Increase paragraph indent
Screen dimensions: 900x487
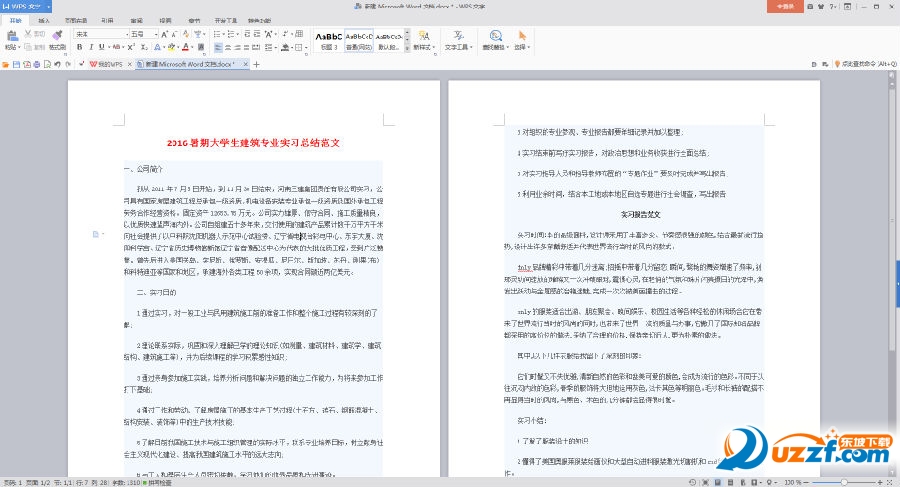(258, 34)
